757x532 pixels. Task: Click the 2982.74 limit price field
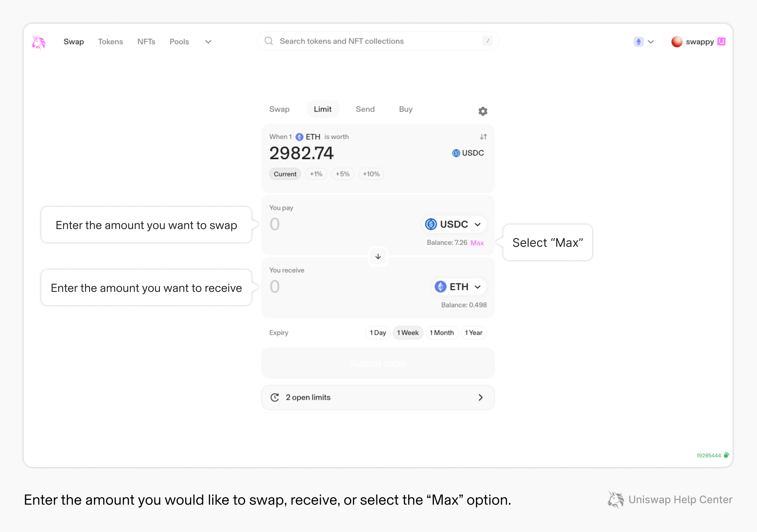[302, 153]
